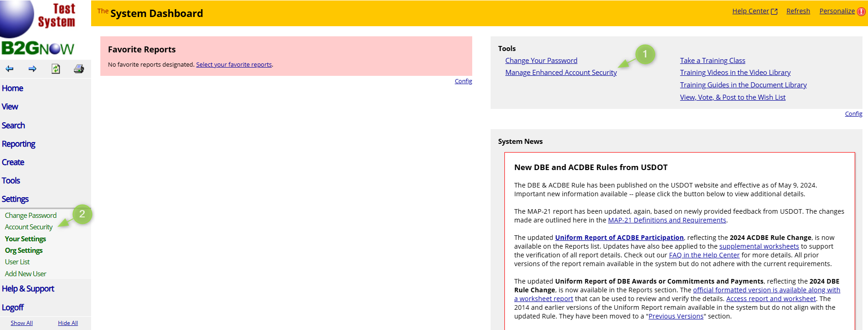Click the forward arrow navigation icon
The image size is (868, 330).
(32, 69)
